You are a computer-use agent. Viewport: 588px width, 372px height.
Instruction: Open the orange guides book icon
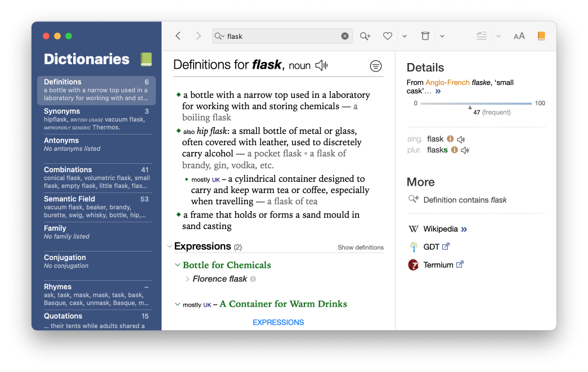pos(541,36)
